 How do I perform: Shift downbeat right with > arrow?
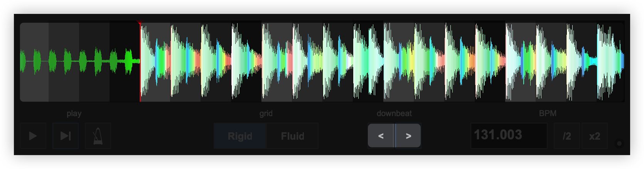tap(408, 136)
